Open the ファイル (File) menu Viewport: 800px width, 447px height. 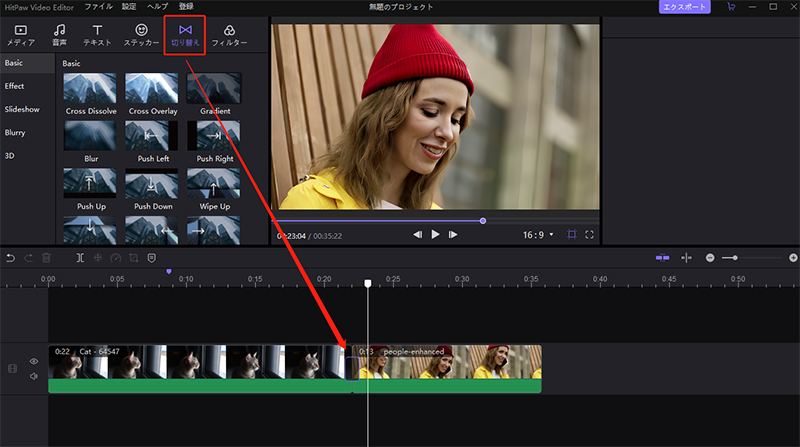pos(98,7)
